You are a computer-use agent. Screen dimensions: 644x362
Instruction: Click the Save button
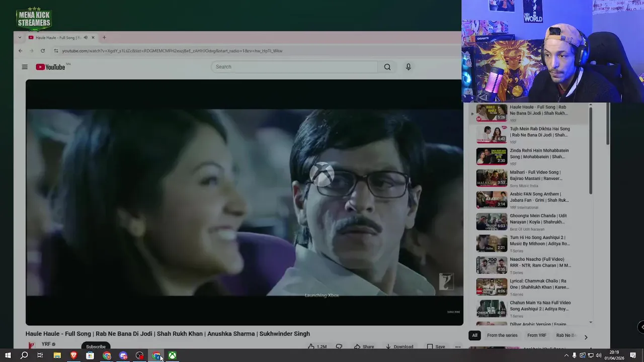click(x=436, y=346)
